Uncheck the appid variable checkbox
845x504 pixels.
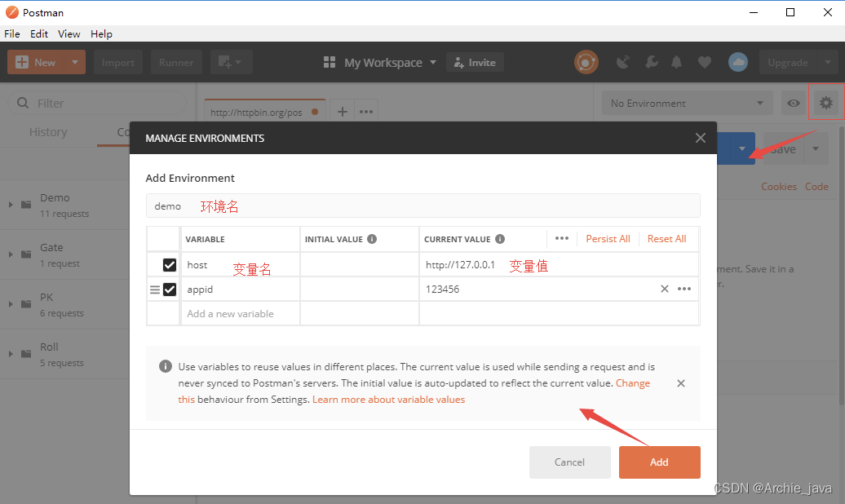pos(169,290)
